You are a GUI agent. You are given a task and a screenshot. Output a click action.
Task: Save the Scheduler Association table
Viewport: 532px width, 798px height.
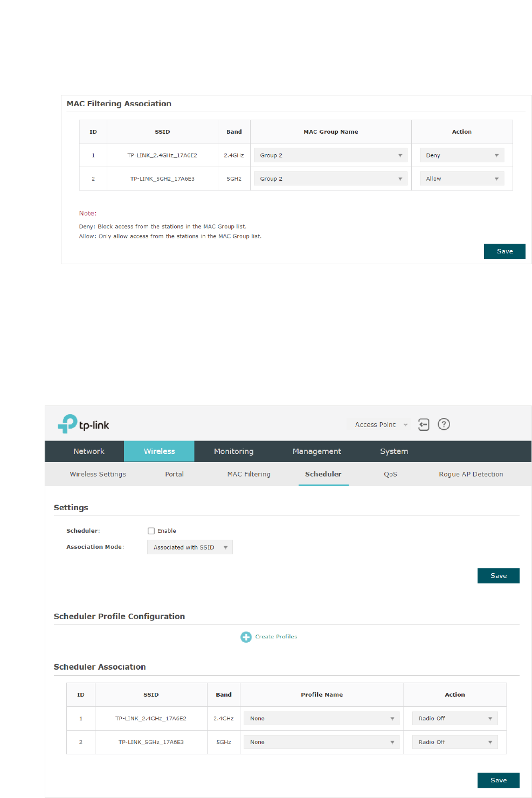click(499, 780)
